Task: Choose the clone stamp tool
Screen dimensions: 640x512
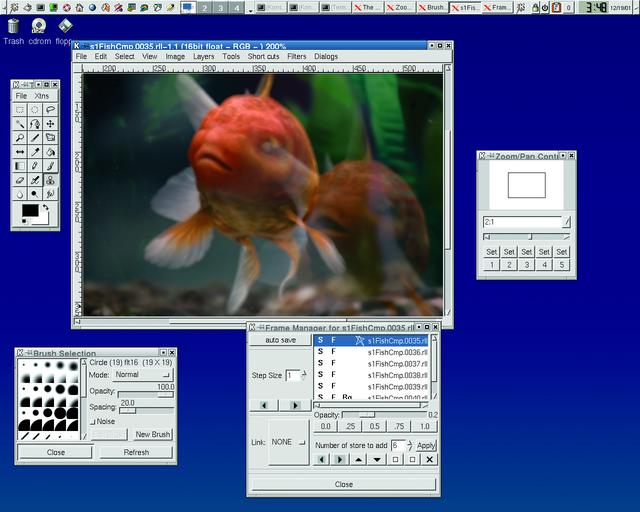Action: coord(50,179)
